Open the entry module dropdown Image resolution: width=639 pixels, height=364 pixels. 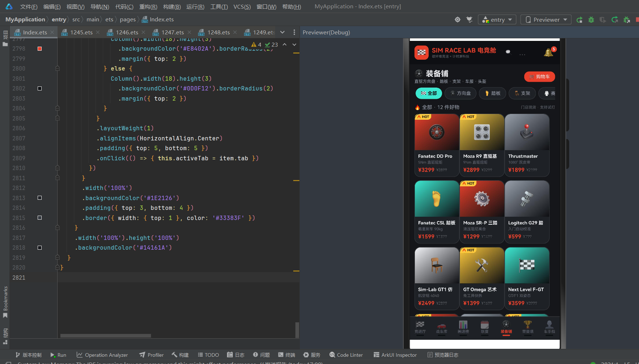497,20
